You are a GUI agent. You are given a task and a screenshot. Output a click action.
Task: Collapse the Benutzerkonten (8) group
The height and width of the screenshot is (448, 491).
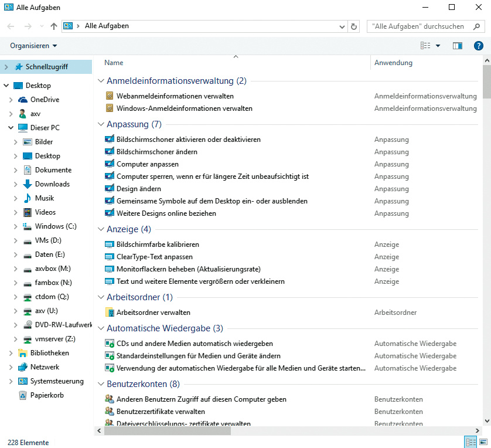101,383
